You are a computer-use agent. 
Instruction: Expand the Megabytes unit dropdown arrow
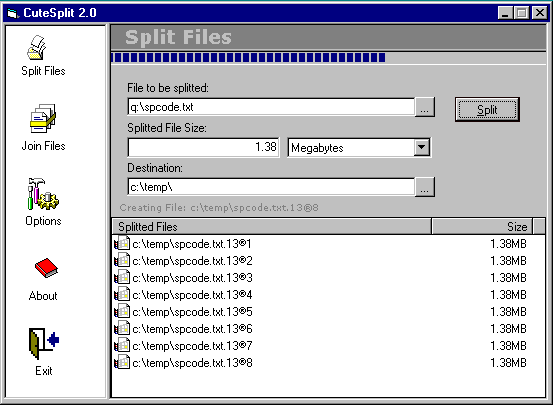click(x=422, y=147)
